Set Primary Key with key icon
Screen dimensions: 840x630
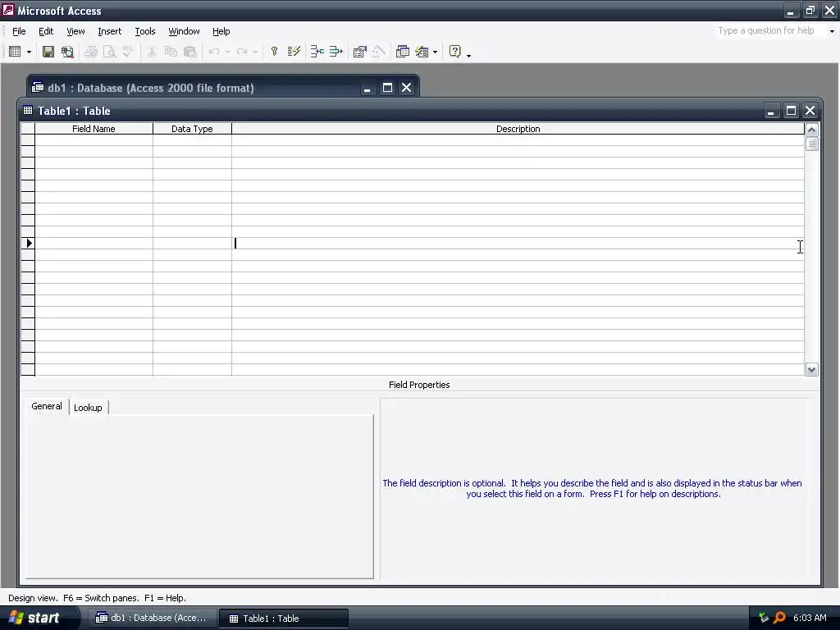pos(274,52)
